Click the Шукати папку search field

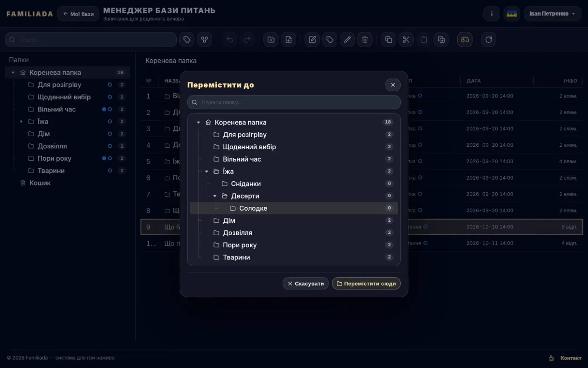pyautogui.click(x=294, y=102)
